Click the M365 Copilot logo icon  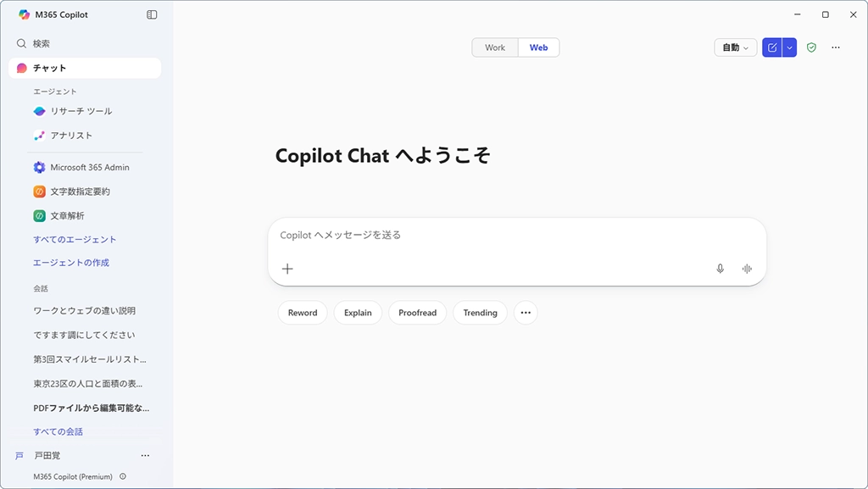point(24,14)
